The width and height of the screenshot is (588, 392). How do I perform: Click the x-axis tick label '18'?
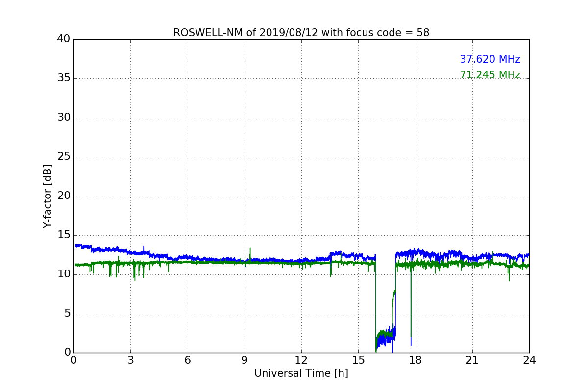coord(416,360)
